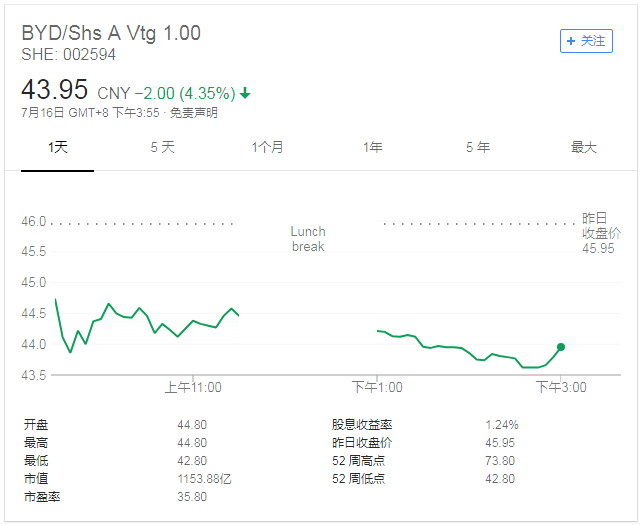The height and width of the screenshot is (525, 643).
Task: Click the 43.95 current price
Action: coord(55,90)
